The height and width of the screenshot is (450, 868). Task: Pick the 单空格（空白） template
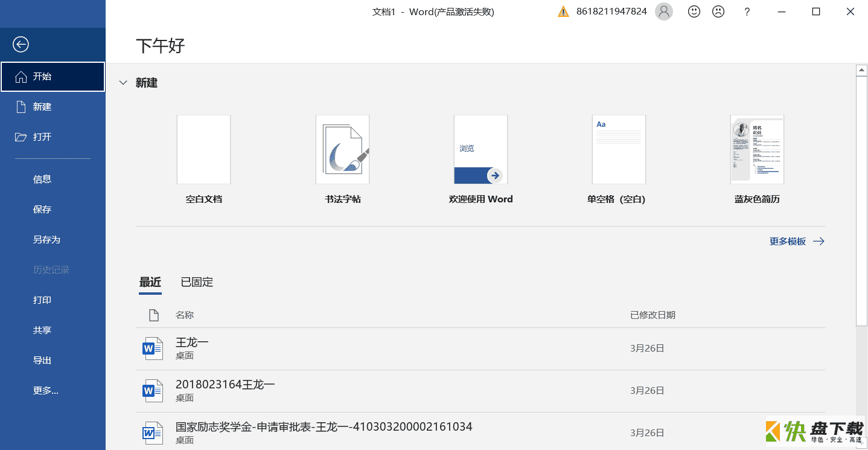coord(619,150)
